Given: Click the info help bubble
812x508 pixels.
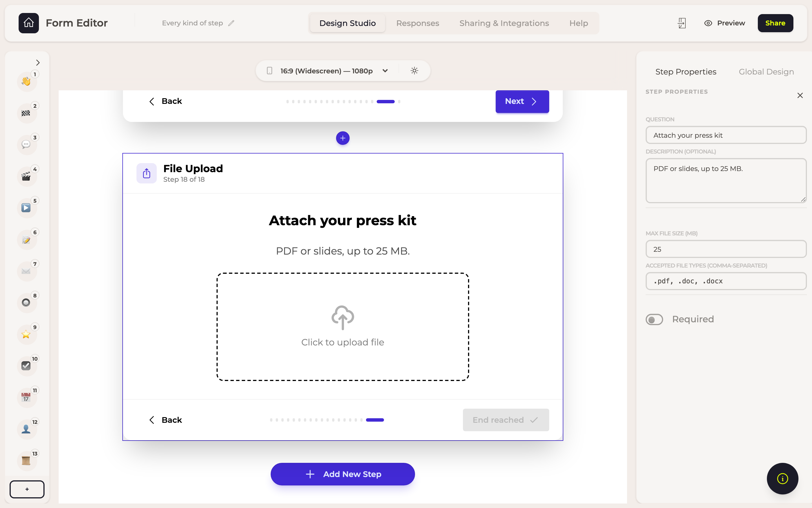Looking at the screenshot, I should 782,478.
